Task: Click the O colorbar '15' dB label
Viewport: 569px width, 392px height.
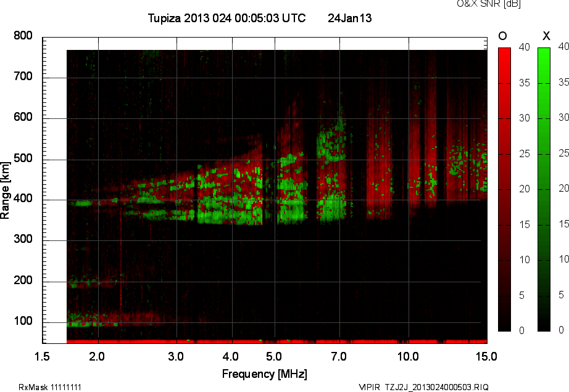Action: coord(525,224)
